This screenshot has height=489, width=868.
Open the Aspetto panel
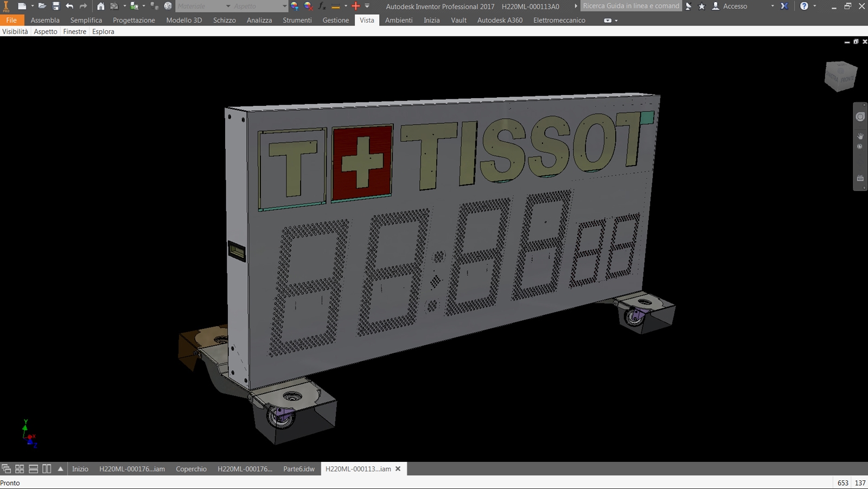coord(46,31)
